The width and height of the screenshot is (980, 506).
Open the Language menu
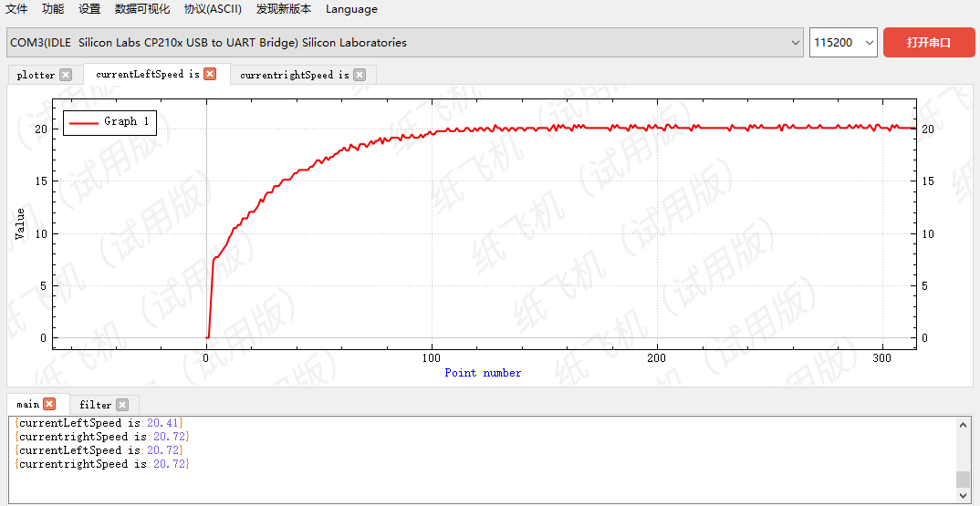pyautogui.click(x=351, y=9)
